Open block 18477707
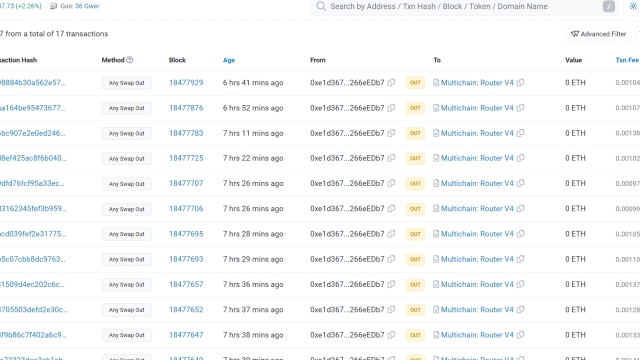 [x=186, y=183]
